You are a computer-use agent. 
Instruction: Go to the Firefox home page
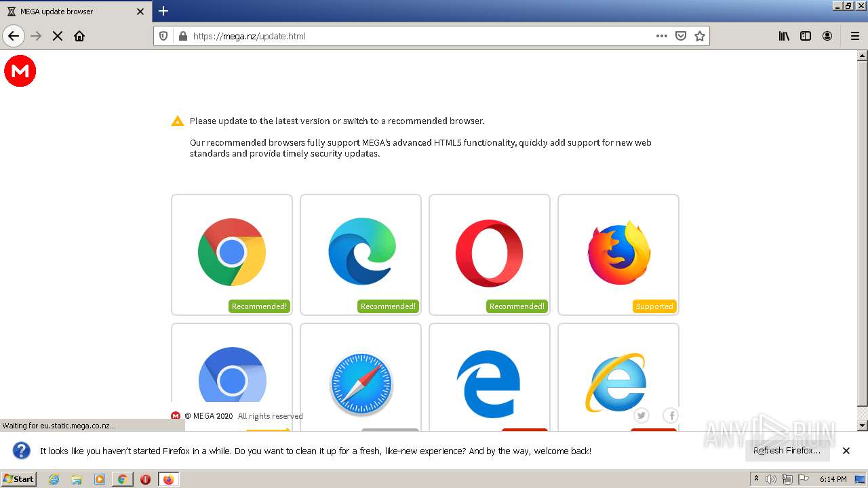(x=79, y=36)
